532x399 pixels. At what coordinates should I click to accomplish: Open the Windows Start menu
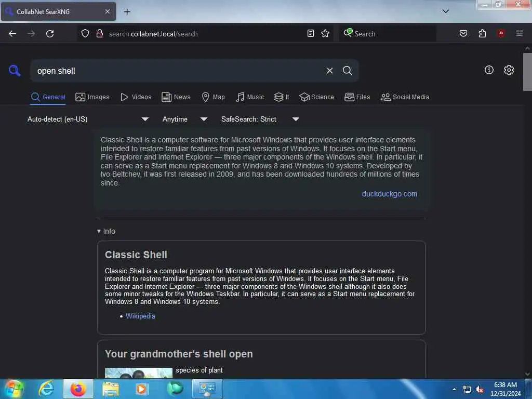click(x=14, y=389)
